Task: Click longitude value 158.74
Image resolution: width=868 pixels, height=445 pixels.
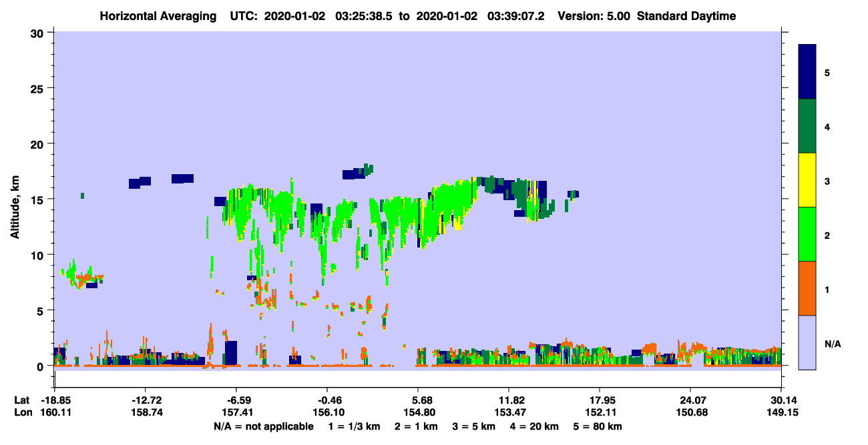Action: pos(145,413)
